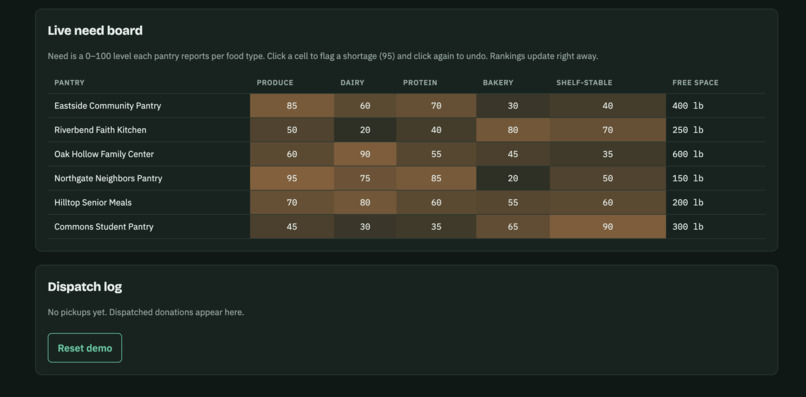Viewport: 806px width, 397px height.
Task: Flag Northgate Neighbors Pantry shelf-stable cell 50
Action: [x=608, y=178]
